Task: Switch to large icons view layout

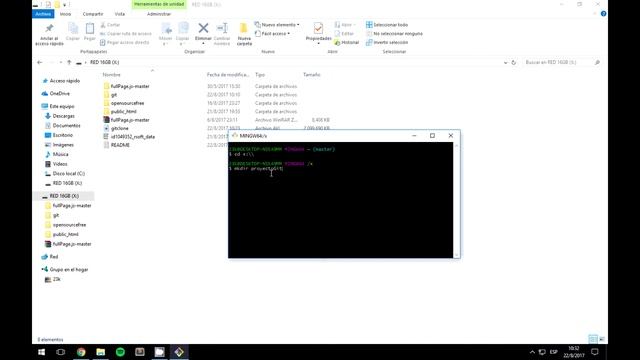Action: pos(602,339)
